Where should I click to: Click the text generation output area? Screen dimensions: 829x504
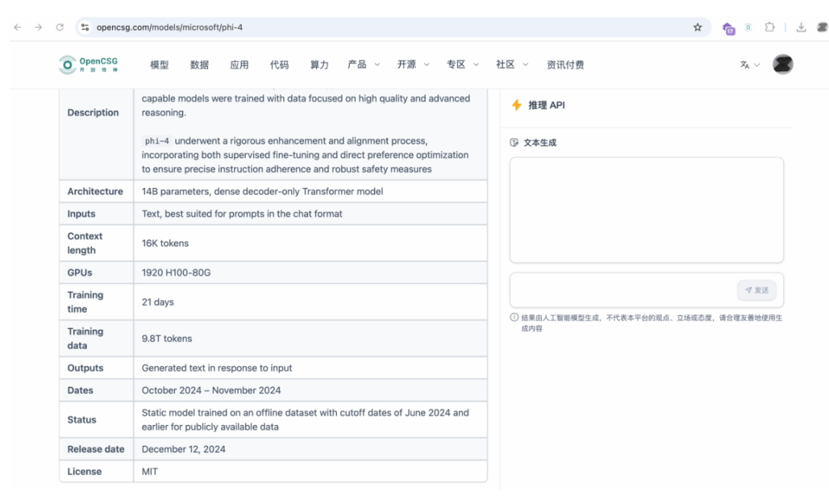coord(646,209)
